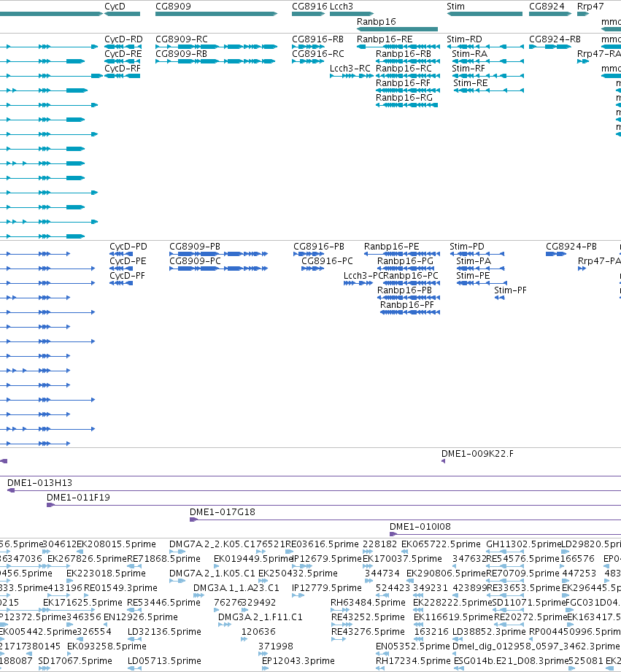
Task: Open the Ranbp16-RE transcript label
Action: coord(385,39)
